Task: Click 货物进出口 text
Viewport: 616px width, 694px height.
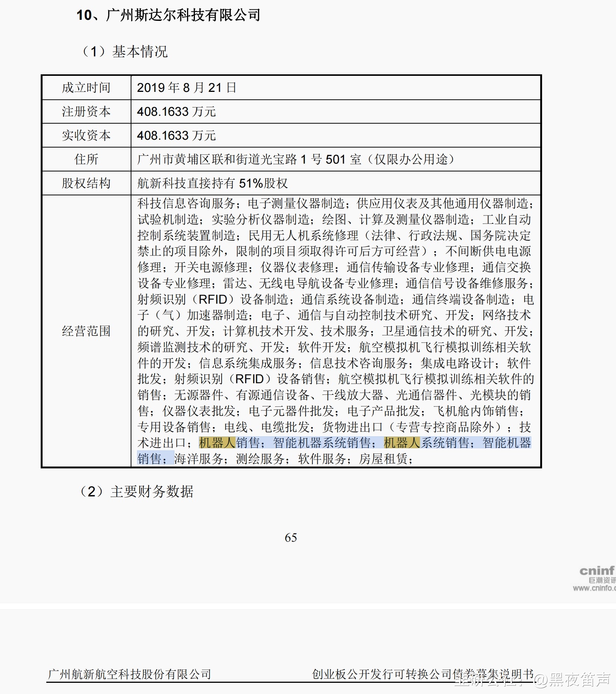Action: click(x=352, y=427)
